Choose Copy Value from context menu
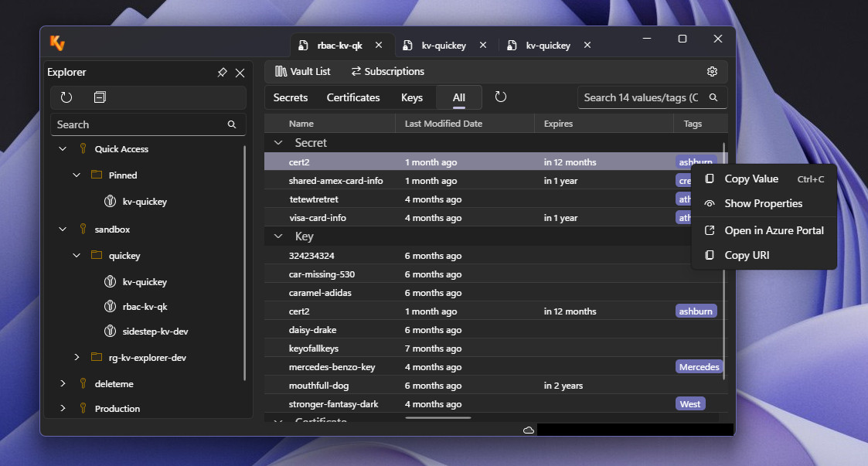 (x=751, y=179)
